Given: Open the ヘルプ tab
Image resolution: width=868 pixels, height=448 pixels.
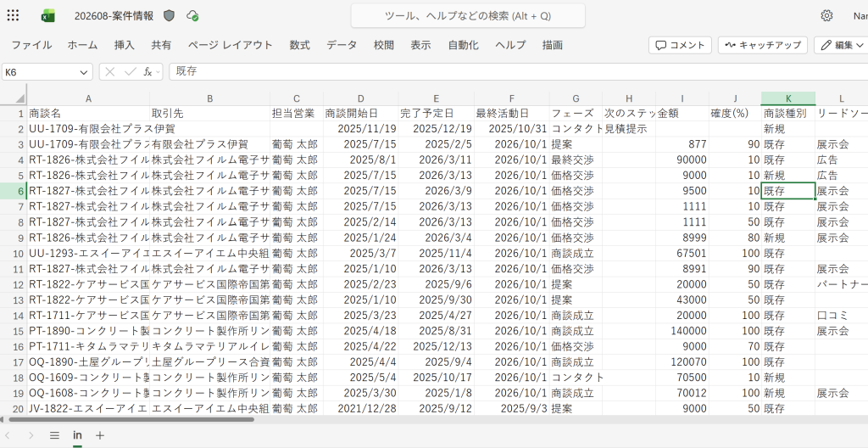Looking at the screenshot, I should (x=510, y=46).
